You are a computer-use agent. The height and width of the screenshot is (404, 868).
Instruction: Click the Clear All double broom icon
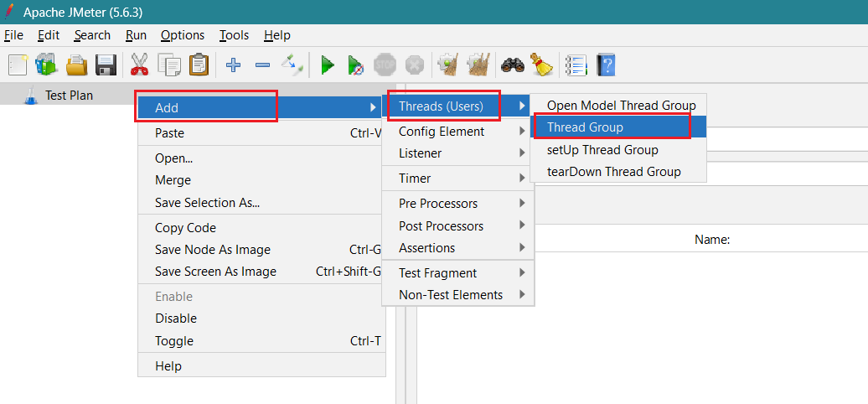(478, 65)
